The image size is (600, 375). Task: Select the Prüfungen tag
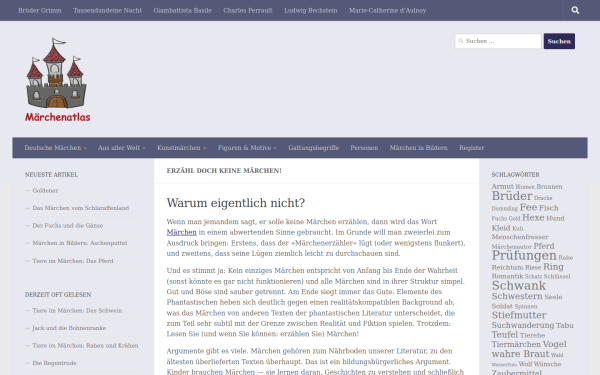[x=524, y=255]
